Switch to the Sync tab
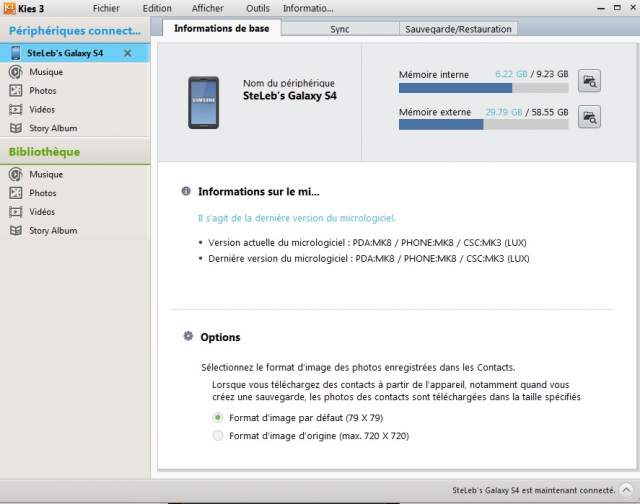 [x=340, y=29]
